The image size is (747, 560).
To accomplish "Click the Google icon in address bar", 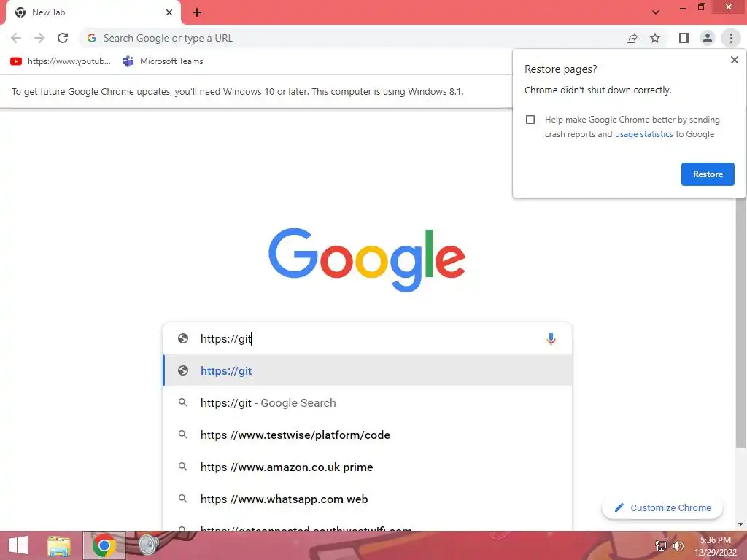I will click(x=92, y=38).
